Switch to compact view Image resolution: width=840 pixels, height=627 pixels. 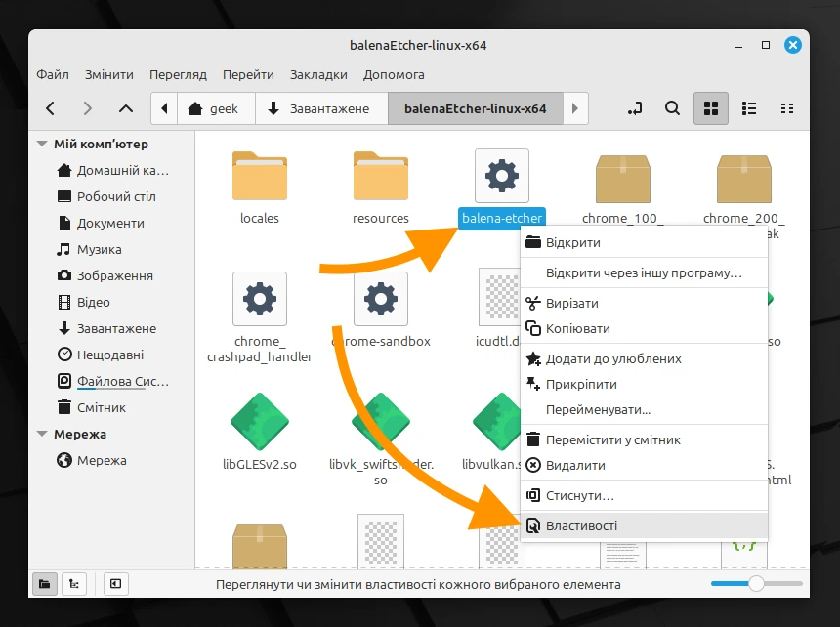787,108
